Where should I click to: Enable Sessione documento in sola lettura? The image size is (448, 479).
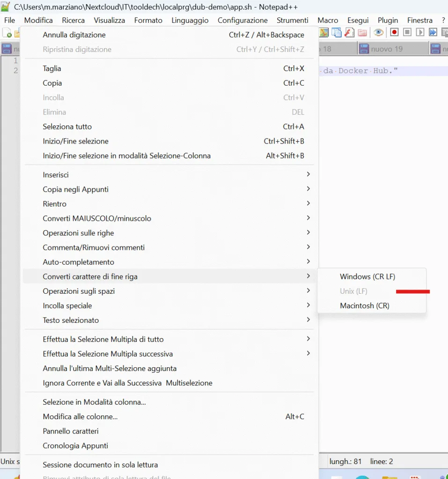click(x=100, y=465)
